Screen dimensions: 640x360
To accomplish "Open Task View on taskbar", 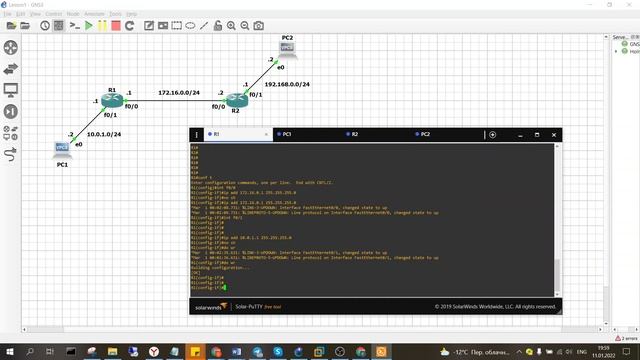I will pyautogui.click(x=50, y=351).
